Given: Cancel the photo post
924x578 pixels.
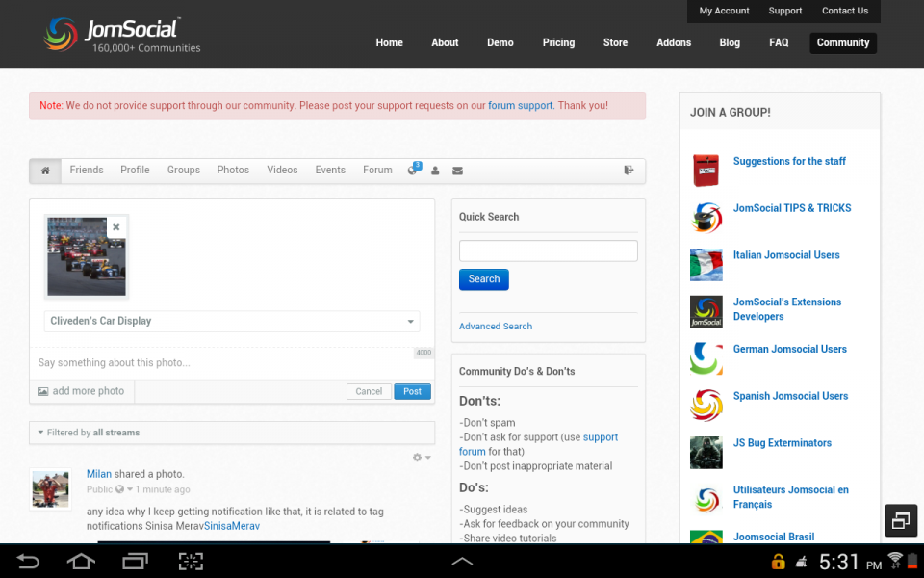Looking at the screenshot, I should (x=369, y=391).
